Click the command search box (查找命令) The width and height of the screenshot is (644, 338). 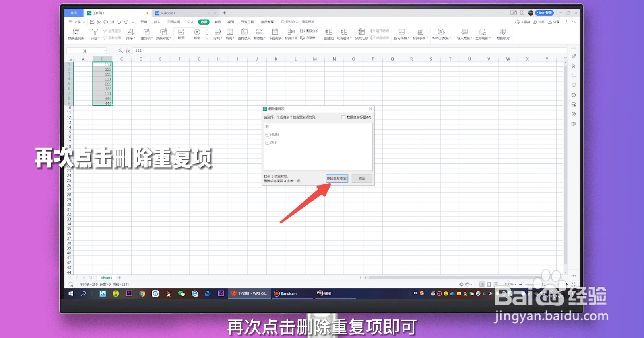[298, 22]
